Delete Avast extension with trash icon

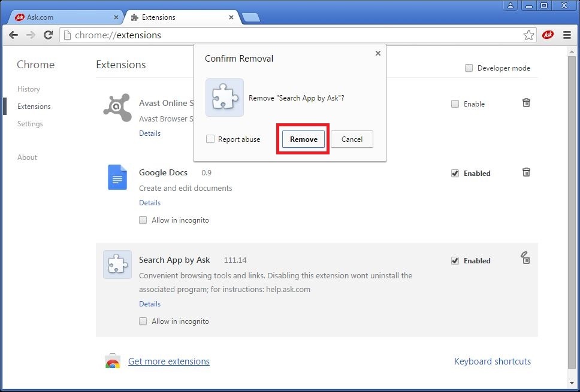[x=526, y=103]
